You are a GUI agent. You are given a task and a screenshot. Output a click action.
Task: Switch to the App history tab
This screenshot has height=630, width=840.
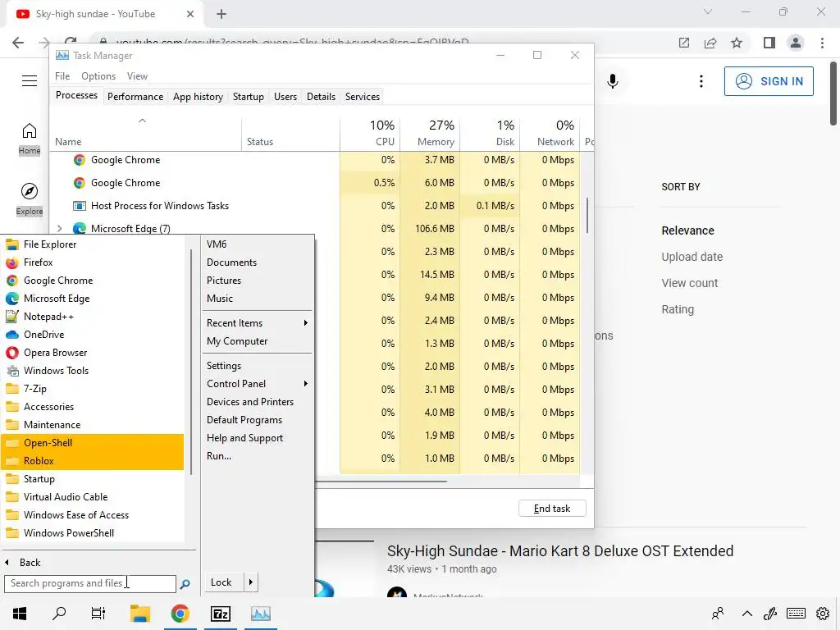pyautogui.click(x=198, y=97)
